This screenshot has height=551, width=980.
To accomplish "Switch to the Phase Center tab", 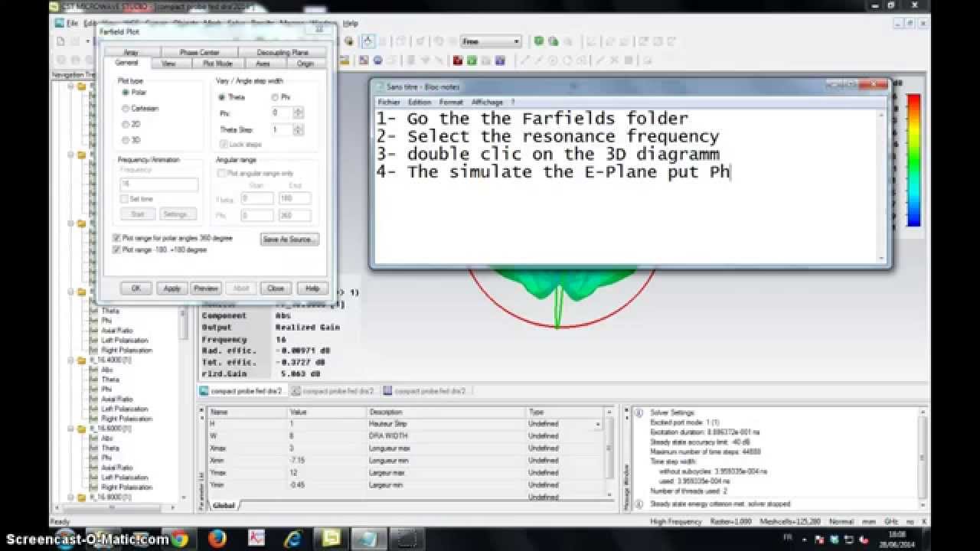I will [x=200, y=52].
